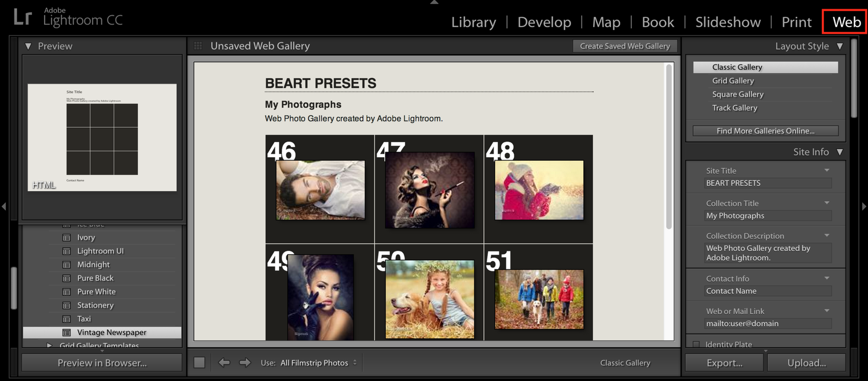Click the next photo arrow icon
This screenshot has height=381, width=868.
[x=245, y=362]
